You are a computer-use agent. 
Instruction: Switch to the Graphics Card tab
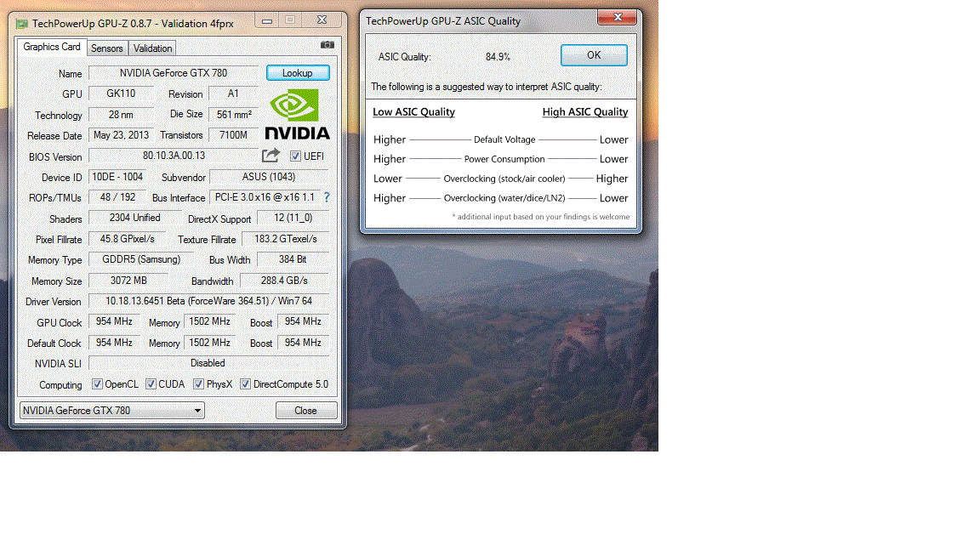click(52, 47)
